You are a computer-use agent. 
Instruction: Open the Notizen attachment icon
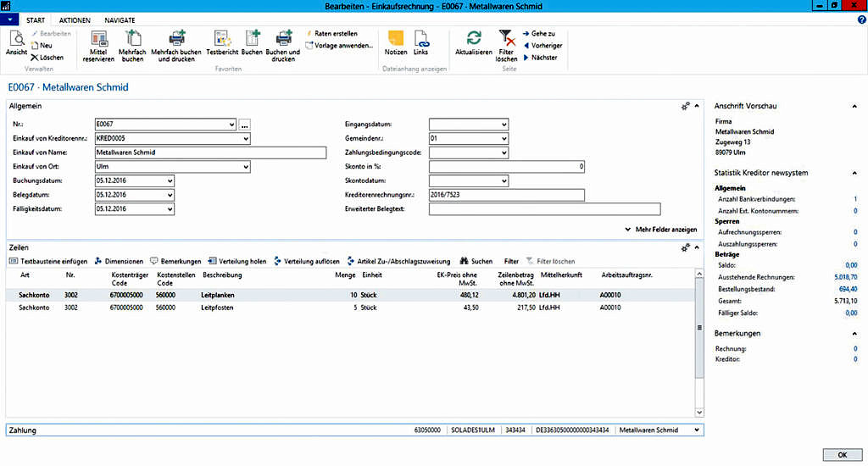coord(395,39)
